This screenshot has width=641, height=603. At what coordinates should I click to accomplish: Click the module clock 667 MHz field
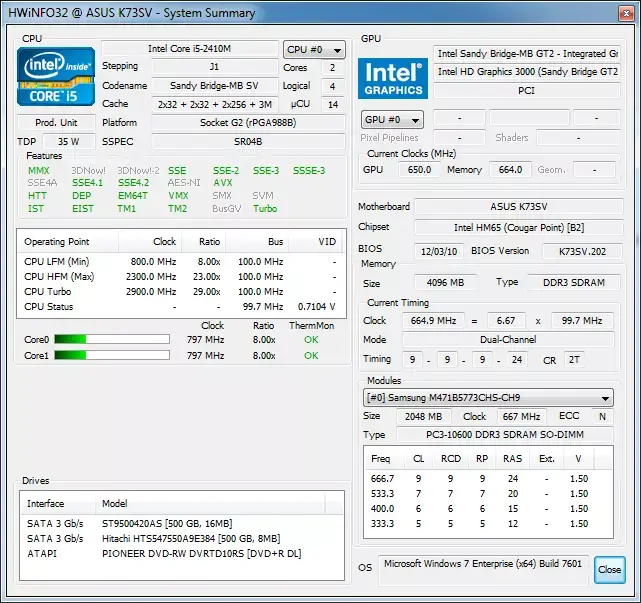coord(521,417)
